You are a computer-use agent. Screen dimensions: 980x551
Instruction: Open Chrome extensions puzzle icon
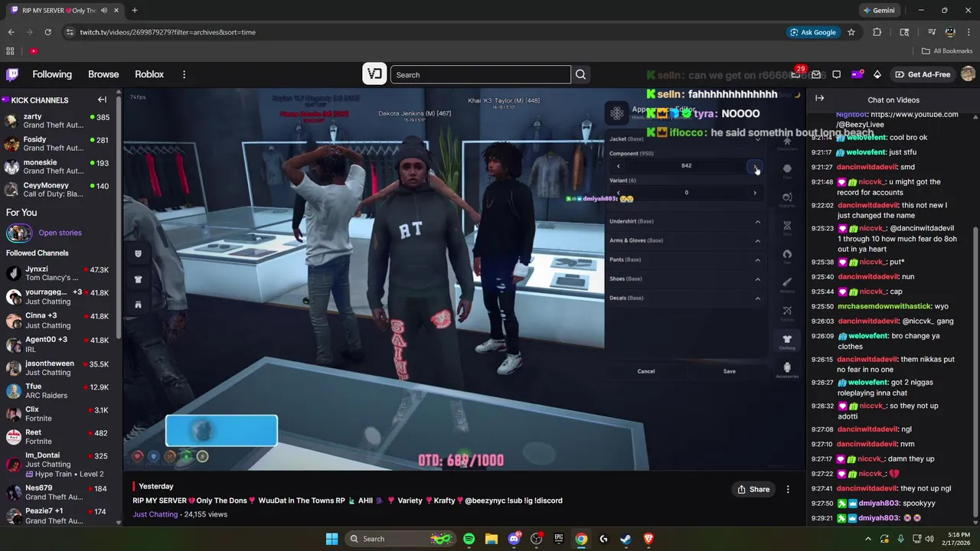pyautogui.click(x=877, y=32)
